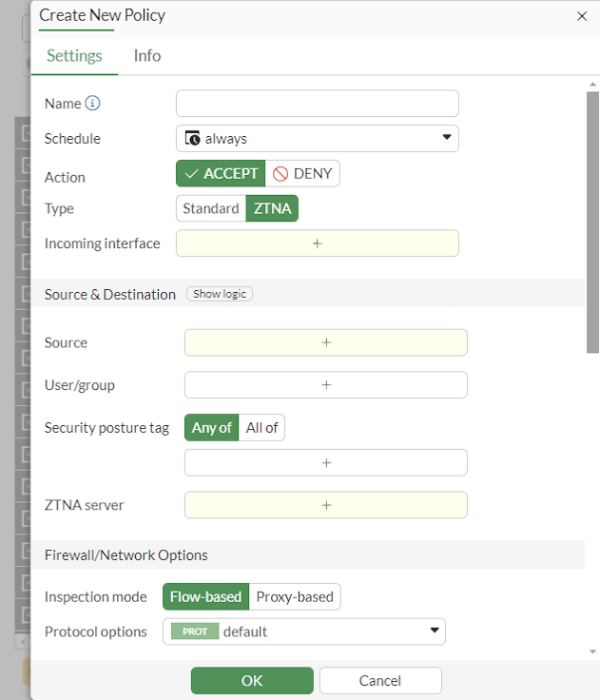The height and width of the screenshot is (700, 600).
Task: Click the plus icon in Incoming interface field
Action: pos(318,243)
